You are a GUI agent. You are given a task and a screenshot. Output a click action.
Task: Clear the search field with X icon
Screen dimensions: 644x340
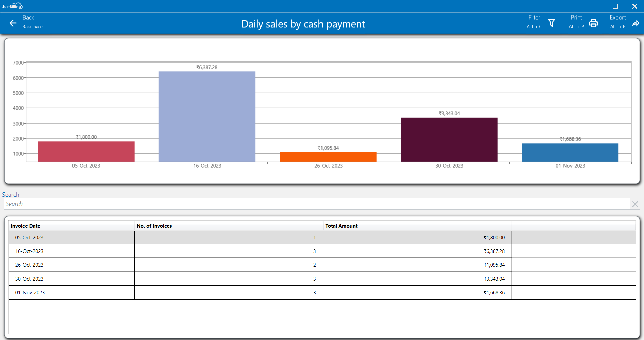(635, 204)
